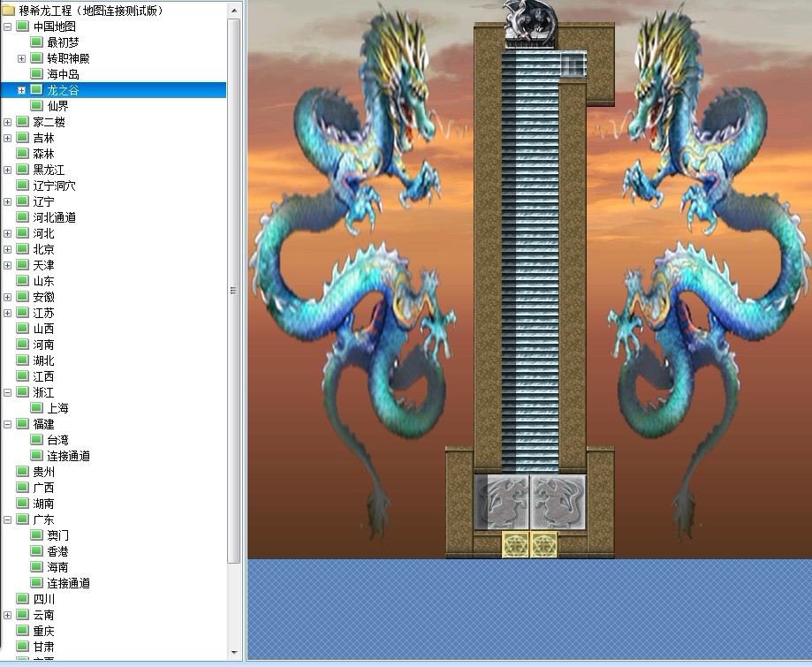Click the left yellow hexagram floor tile
The image size is (812, 667).
pyautogui.click(x=516, y=545)
